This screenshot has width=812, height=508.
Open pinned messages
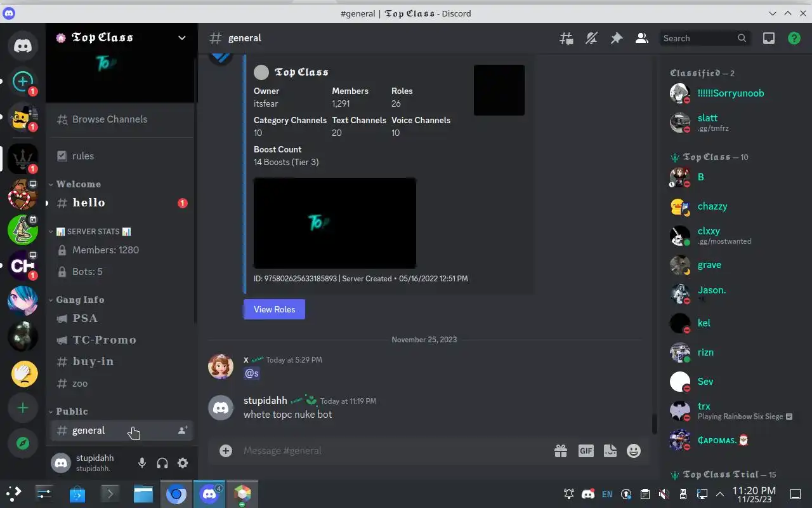pos(617,38)
